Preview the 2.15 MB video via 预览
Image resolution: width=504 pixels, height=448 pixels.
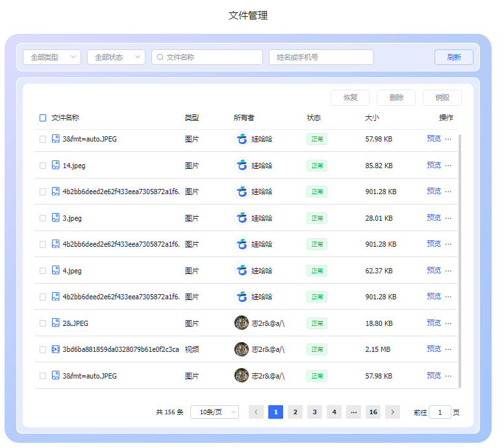[434, 349]
